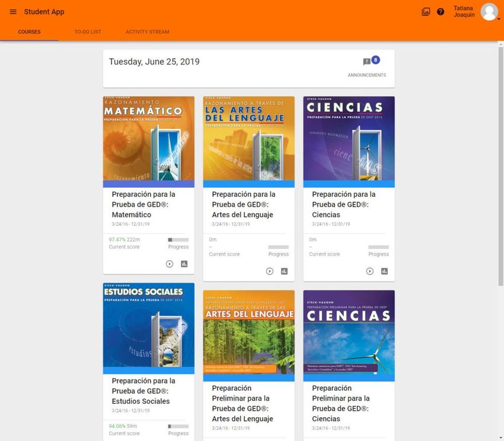Image resolution: width=504 pixels, height=441 pixels.
Task: Open the Estudios Sociales cover thumbnail
Action: coord(148,325)
